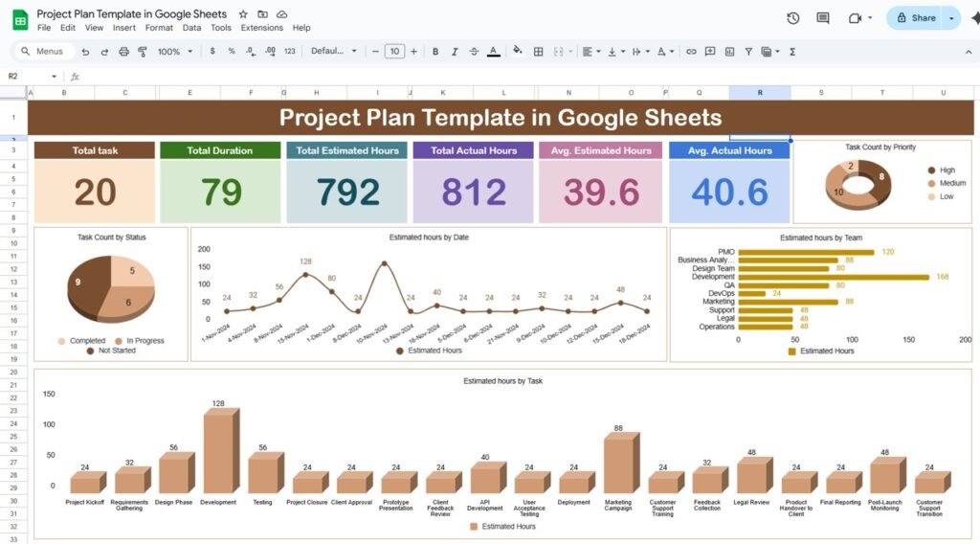Activate the Paint format roller

(x=142, y=52)
